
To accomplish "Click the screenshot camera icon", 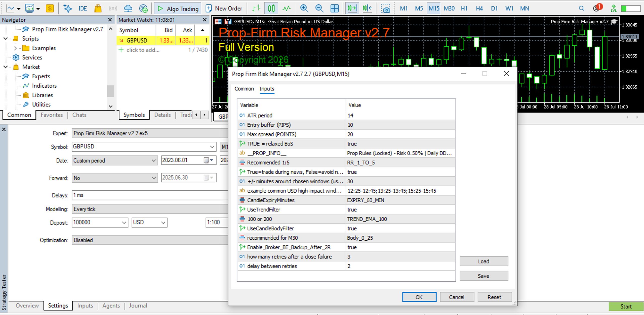I will pyautogui.click(x=385, y=9).
